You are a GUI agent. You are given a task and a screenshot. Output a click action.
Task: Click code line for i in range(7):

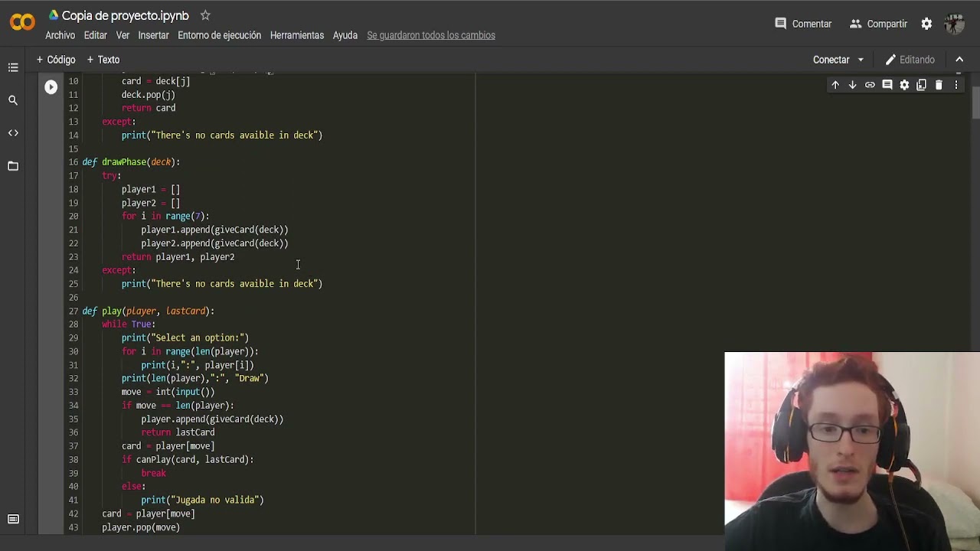point(165,216)
